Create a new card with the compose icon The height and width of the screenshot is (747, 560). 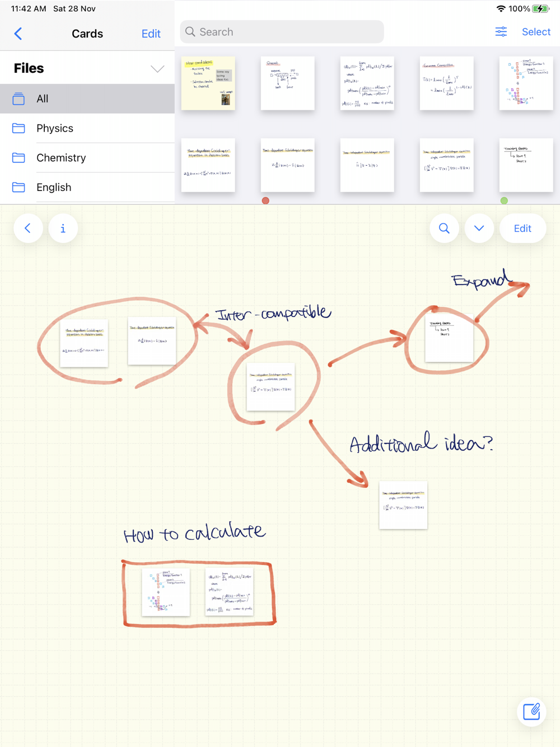(x=531, y=712)
